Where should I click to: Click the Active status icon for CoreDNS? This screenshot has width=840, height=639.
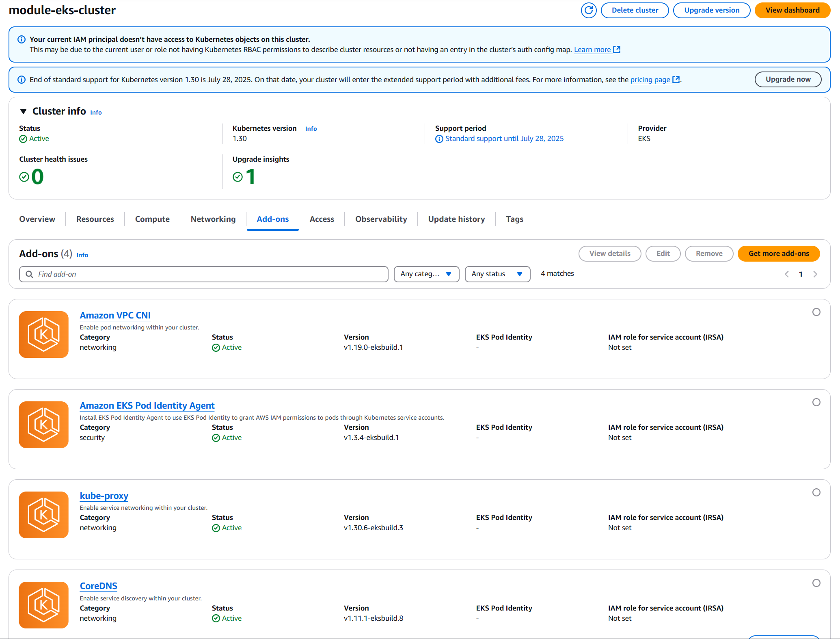coord(216,619)
